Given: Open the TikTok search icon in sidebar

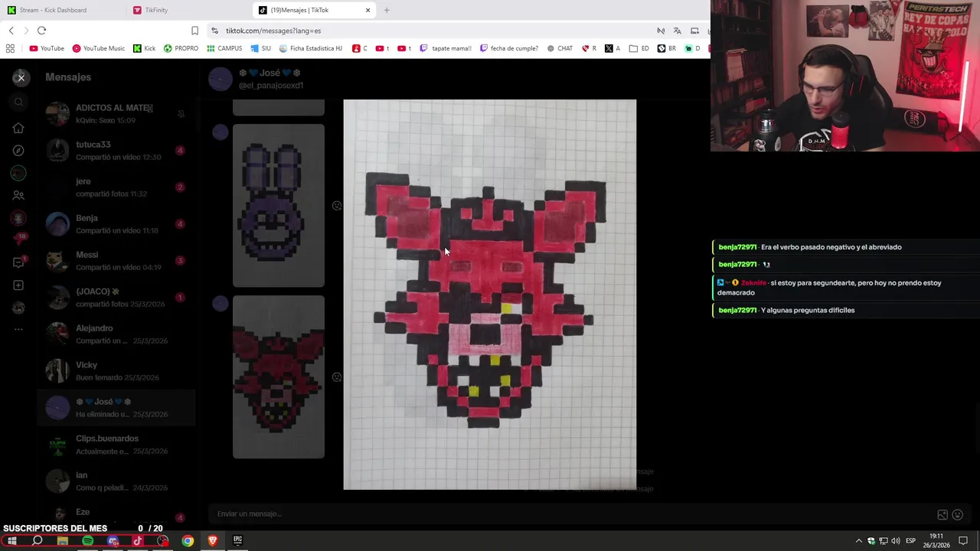Looking at the screenshot, I should tap(19, 102).
